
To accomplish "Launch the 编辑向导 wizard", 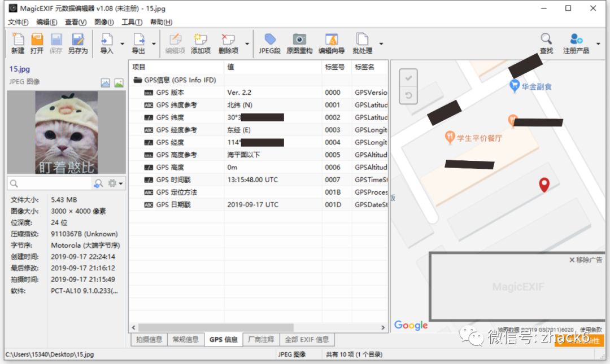I will click(332, 43).
